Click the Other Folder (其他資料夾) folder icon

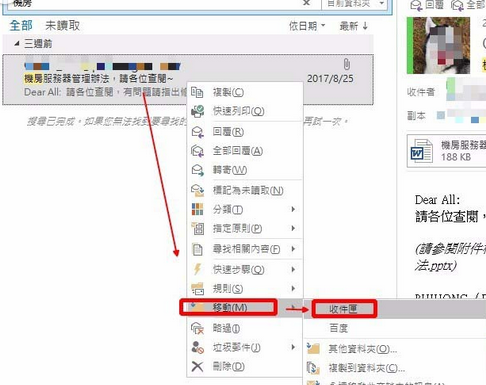point(313,348)
